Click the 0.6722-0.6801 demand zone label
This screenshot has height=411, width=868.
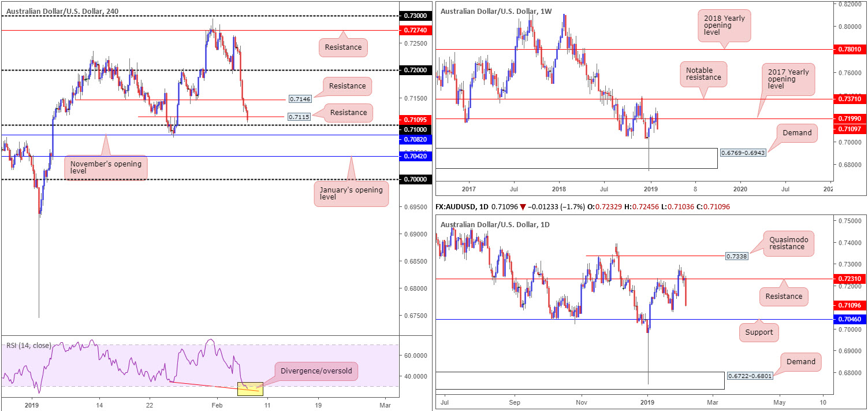[x=750, y=375]
